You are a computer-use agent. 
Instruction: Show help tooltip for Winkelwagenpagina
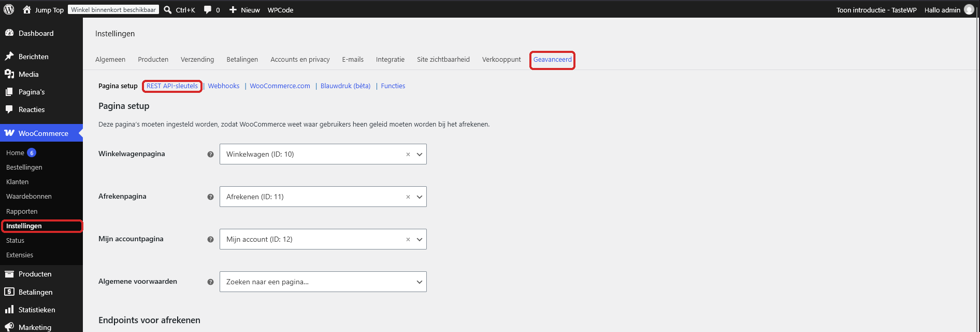pos(210,154)
